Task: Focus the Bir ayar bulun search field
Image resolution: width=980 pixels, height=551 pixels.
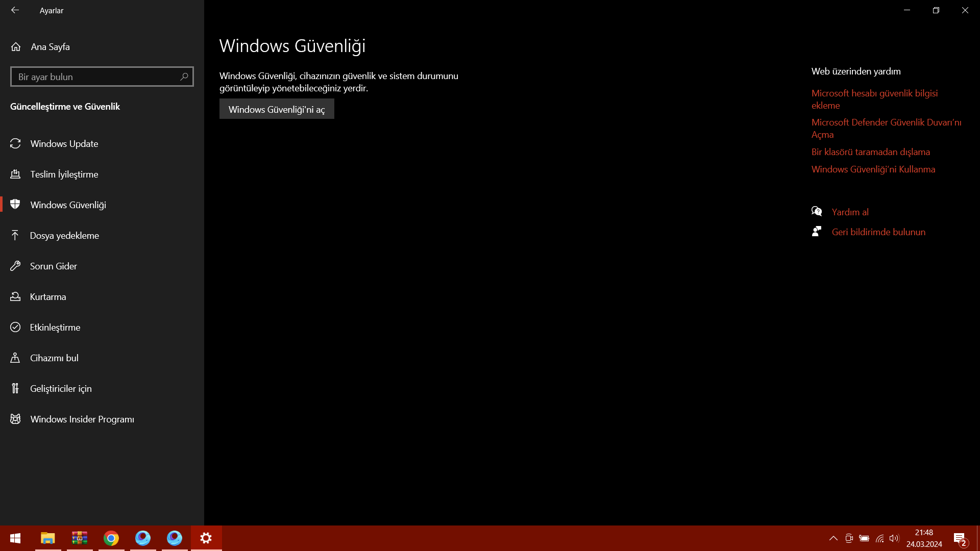Action: pyautogui.click(x=102, y=77)
